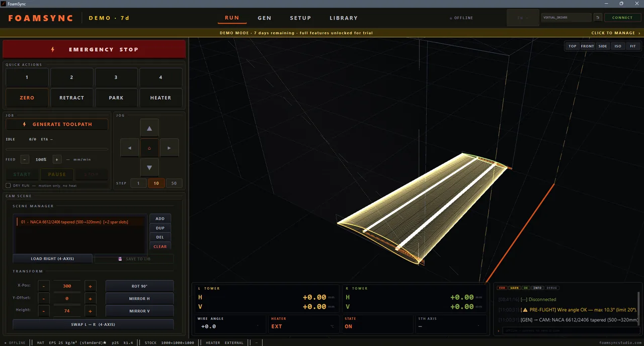Toggle the DEBUG log filter
The image size is (644, 346).
pos(552,288)
